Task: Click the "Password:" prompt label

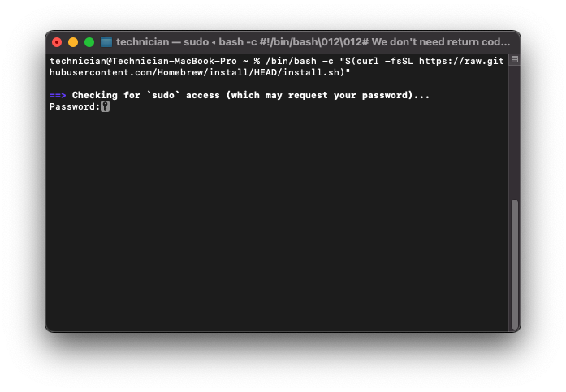Action: click(74, 106)
